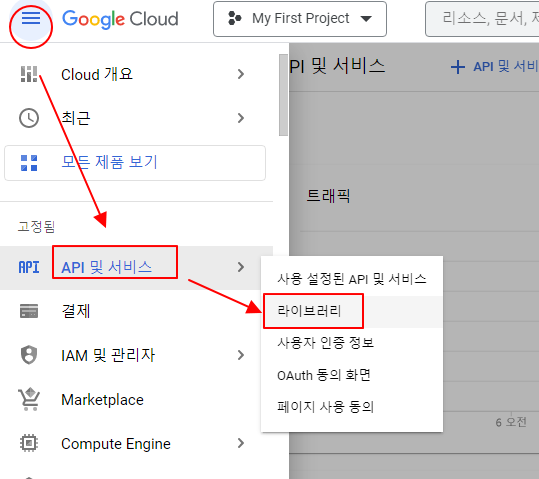Expand the Compute Engine chevron
539x479 pixels.
point(241,444)
